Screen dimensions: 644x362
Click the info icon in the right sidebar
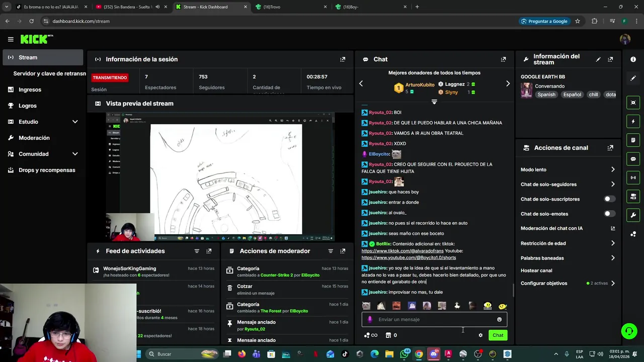pyautogui.click(x=633, y=59)
